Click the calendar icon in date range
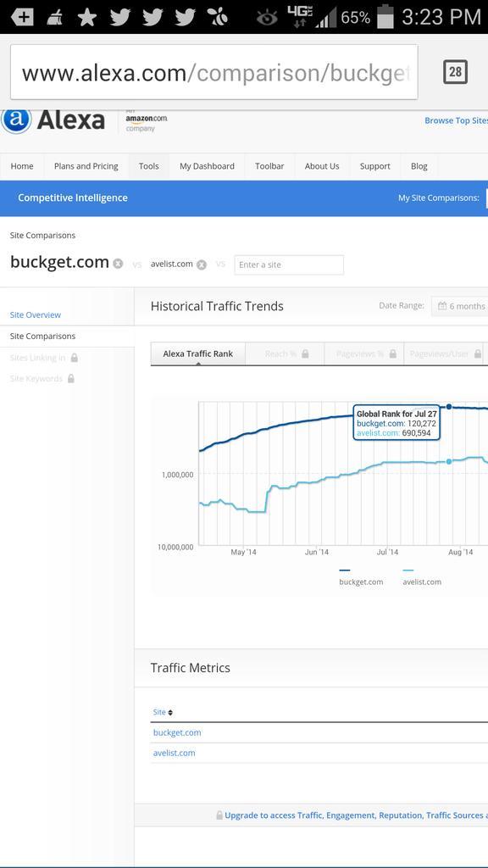The image size is (488, 868). pyautogui.click(x=442, y=306)
